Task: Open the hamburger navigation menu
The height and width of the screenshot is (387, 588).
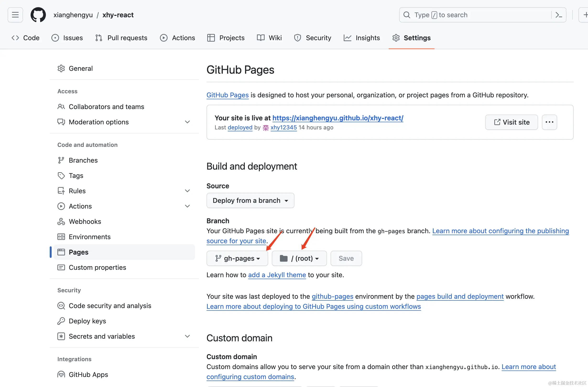Action: coord(15,15)
